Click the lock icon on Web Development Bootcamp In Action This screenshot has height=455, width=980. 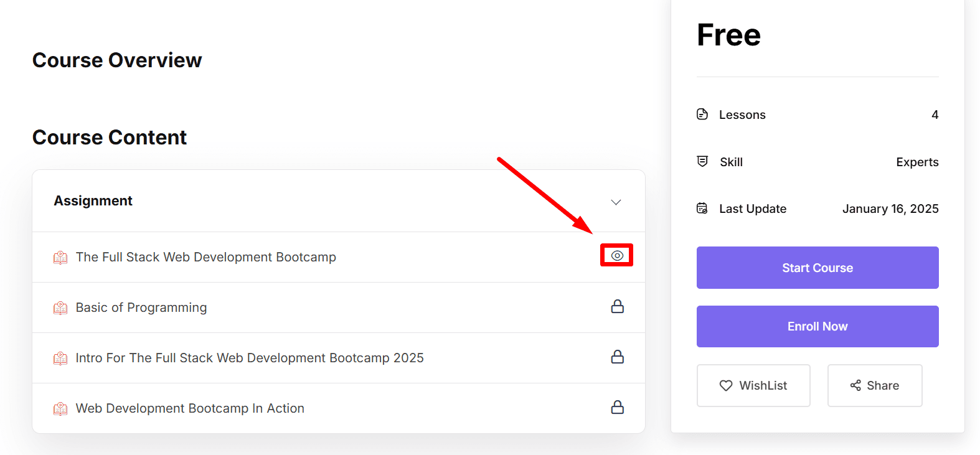click(x=617, y=408)
